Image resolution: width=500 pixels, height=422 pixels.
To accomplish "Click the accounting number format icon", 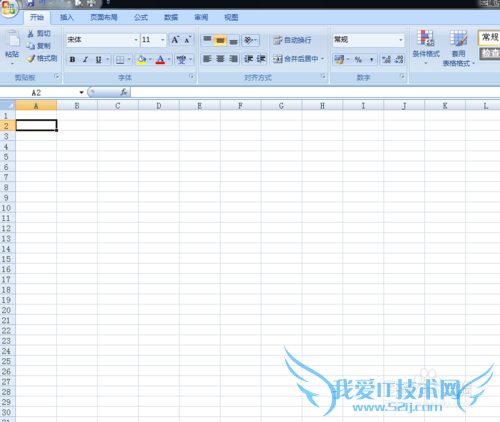I will pos(339,60).
